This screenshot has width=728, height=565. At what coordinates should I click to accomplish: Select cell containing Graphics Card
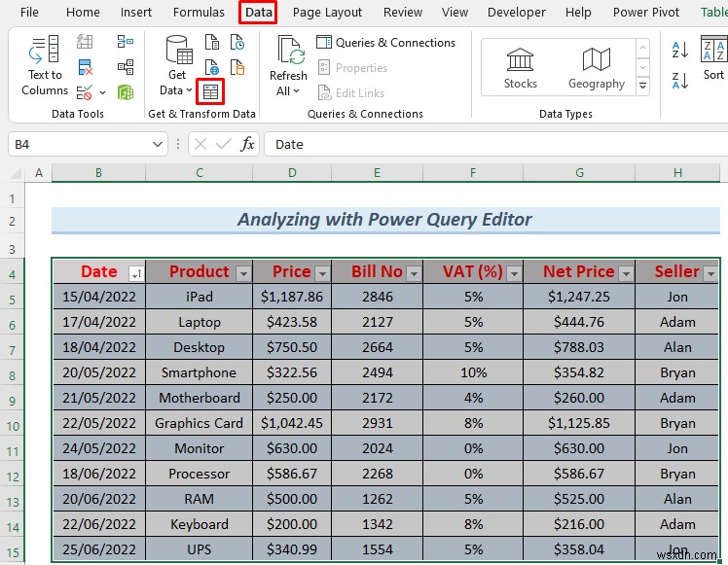200,423
